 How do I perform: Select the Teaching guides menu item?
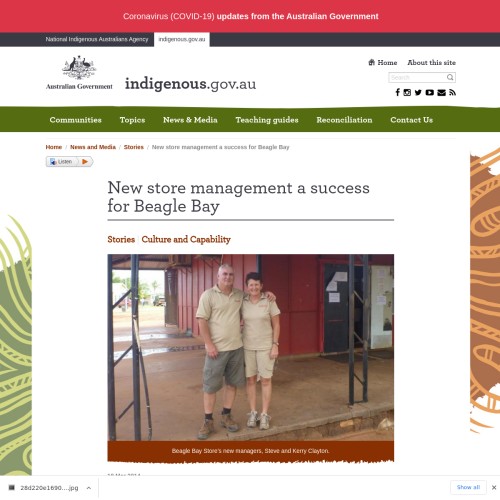tap(267, 120)
